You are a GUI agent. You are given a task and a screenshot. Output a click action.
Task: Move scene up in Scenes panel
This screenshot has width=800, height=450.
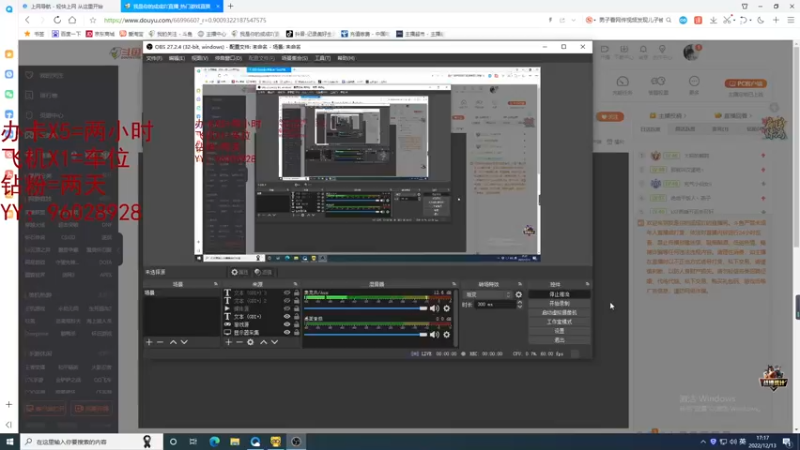173,342
